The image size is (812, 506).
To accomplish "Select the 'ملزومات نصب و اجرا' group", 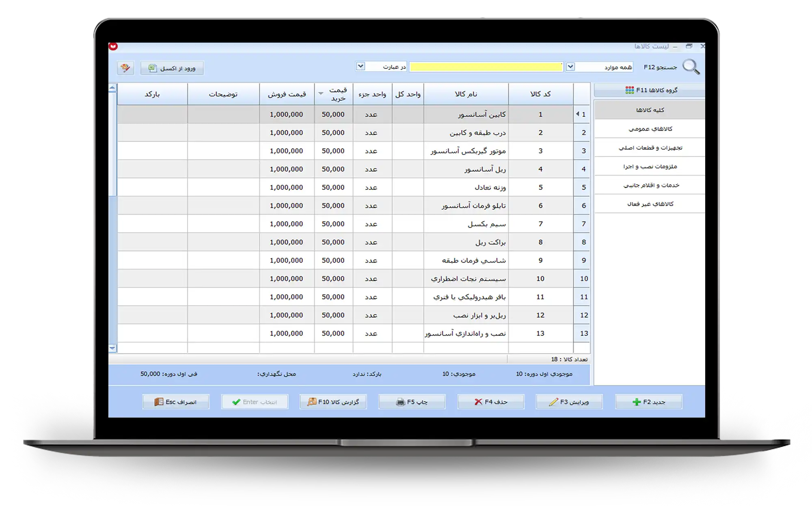I will tap(650, 166).
